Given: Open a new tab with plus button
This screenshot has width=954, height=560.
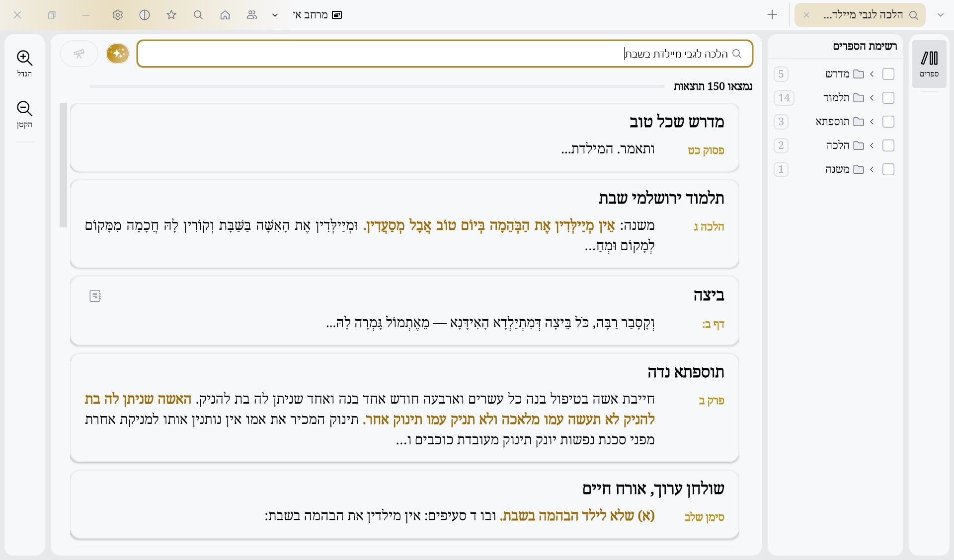Looking at the screenshot, I should (x=772, y=15).
